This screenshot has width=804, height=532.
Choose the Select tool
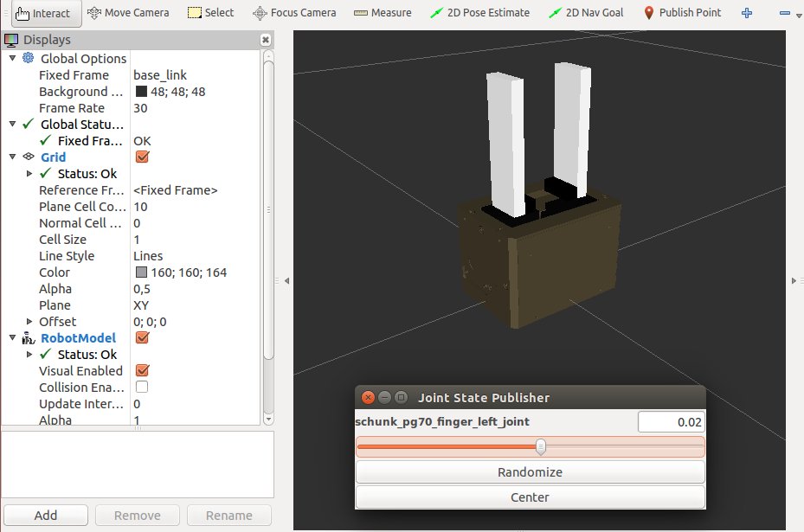tap(211, 13)
